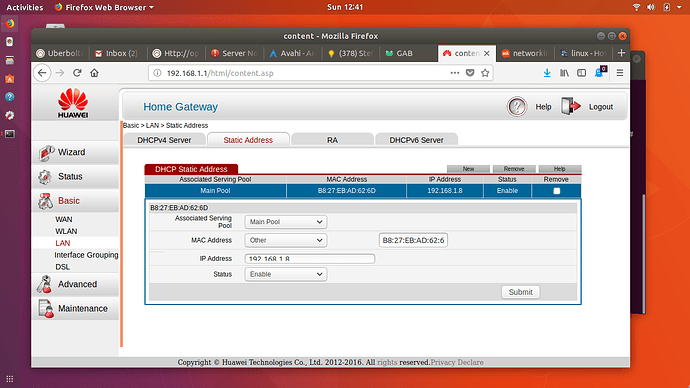Open the Firefox Web Browser app menu
This screenshot has height=388, width=690.
pyautogui.click(x=104, y=7)
